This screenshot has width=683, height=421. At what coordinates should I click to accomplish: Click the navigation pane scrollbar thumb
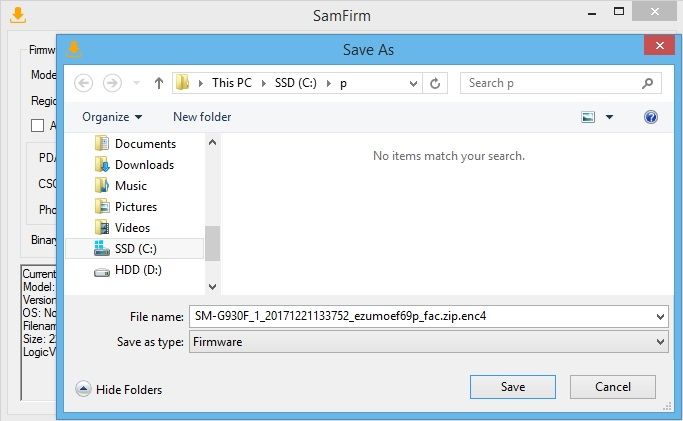point(212,243)
